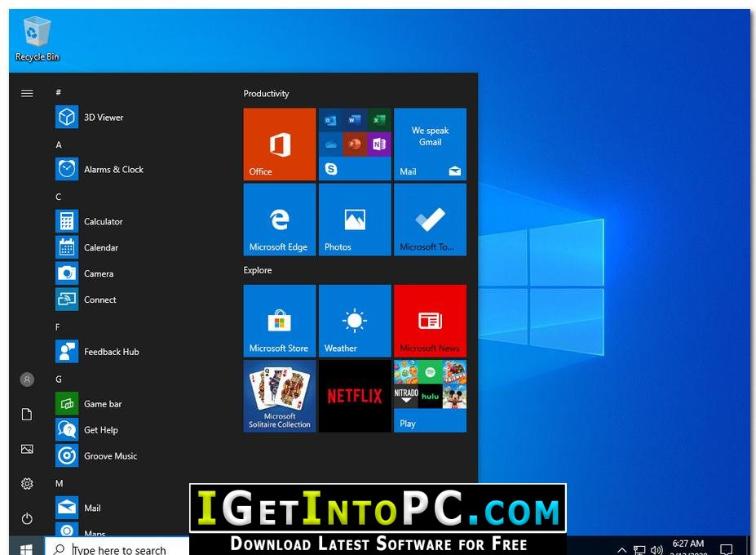The width and height of the screenshot is (756, 555).
Task: Open the Microsoft News tile
Action: tap(430, 321)
